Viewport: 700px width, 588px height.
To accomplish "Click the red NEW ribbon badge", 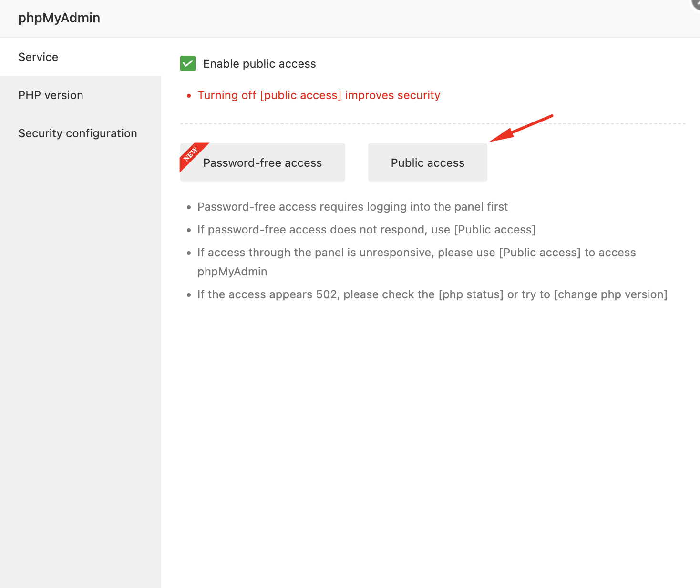I will pyautogui.click(x=190, y=154).
